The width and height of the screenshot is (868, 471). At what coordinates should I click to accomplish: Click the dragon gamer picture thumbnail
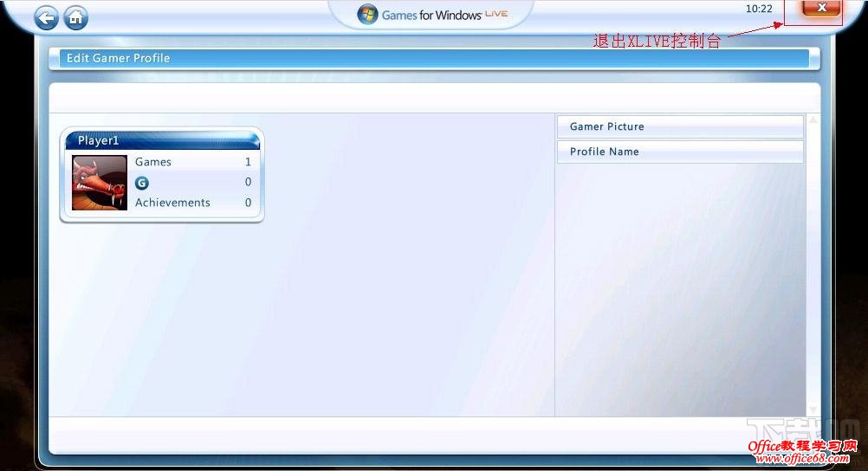coord(100,183)
